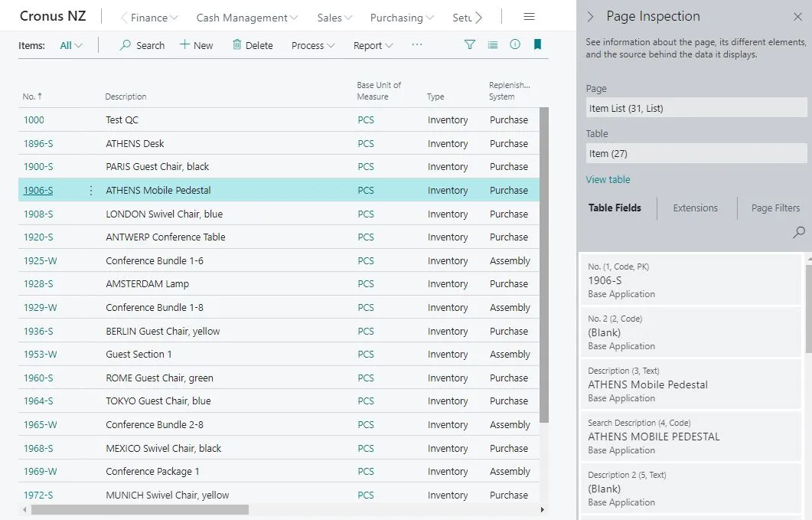Show the FactBox information icon
The width and height of the screenshot is (812, 520).
click(x=515, y=44)
